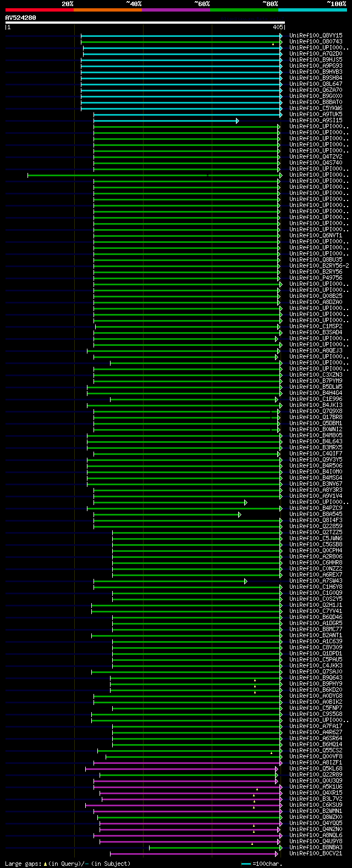
Task: Click the purple ~60% identity legend segment
Action: pos(176,10)
